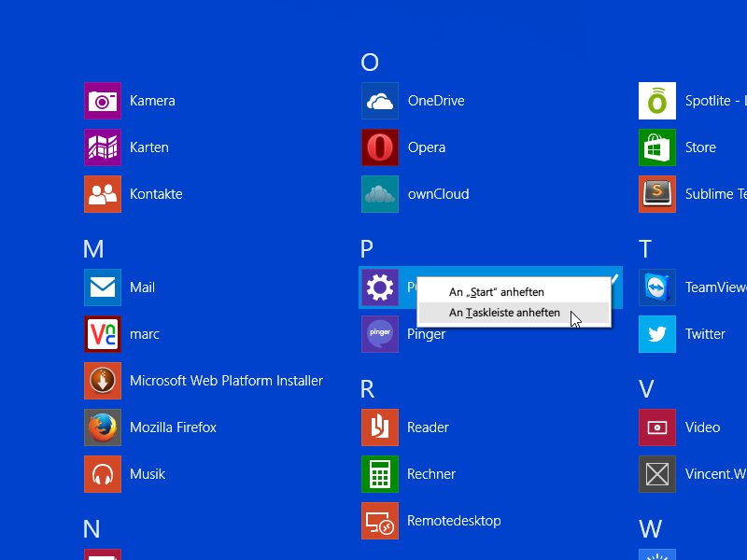Click the R group letter header
747x560 pixels.
point(367,389)
